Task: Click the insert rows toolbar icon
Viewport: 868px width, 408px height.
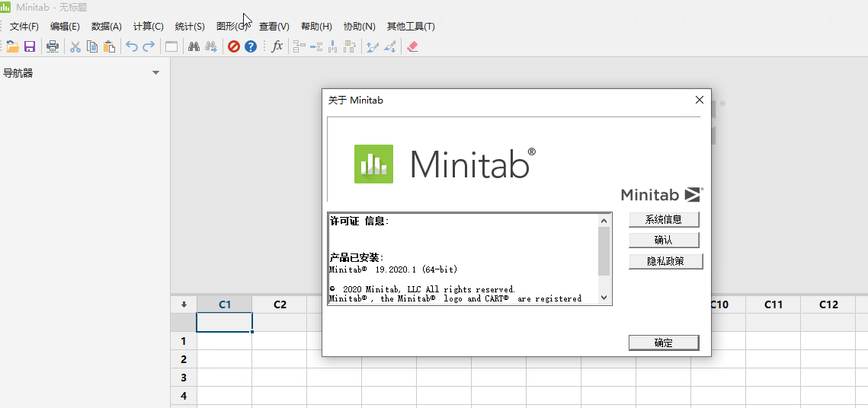Action: point(316,46)
